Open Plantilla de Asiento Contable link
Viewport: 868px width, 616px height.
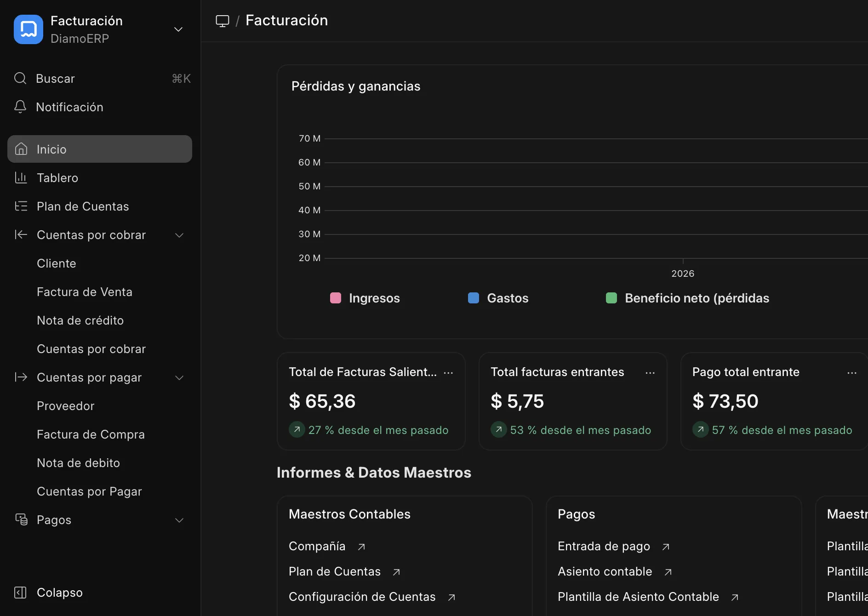pyautogui.click(x=639, y=597)
